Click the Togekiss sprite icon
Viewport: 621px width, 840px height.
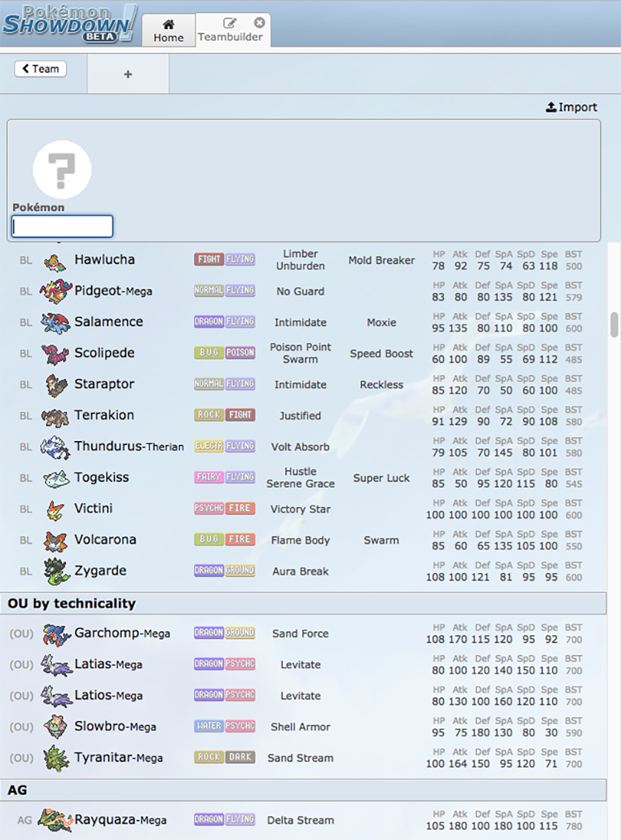pyautogui.click(x=56, y=478)
